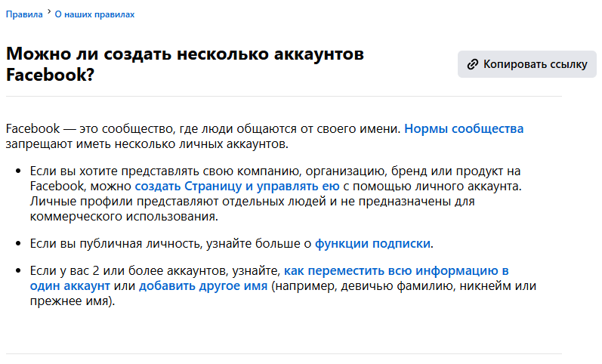602x364 pixels.
Task: Open создать Страницу и управлять ею link
Action: [x=237, y=187]
